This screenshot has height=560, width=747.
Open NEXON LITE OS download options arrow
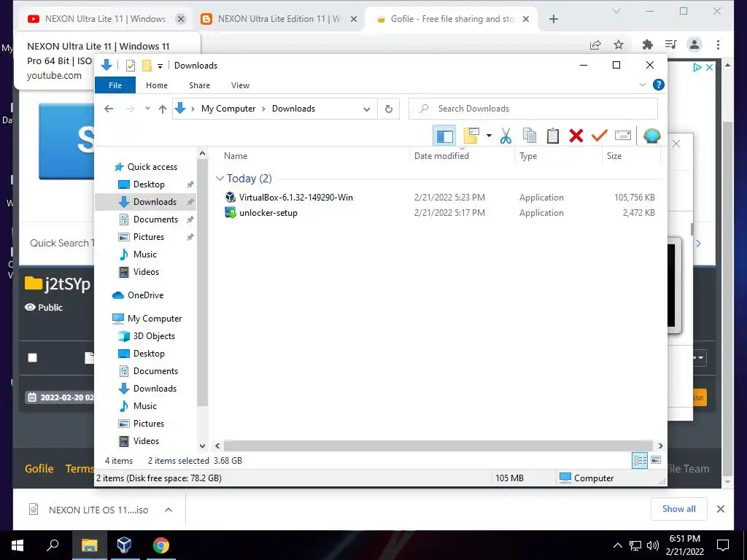click(169, 510)
